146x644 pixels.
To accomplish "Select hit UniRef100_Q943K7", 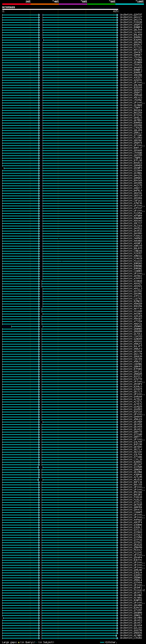I will (131, 53).
